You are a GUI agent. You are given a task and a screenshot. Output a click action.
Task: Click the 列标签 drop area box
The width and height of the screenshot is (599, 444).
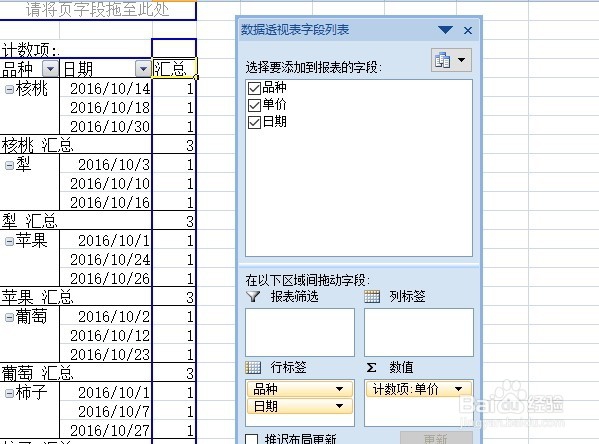point(419,332)
